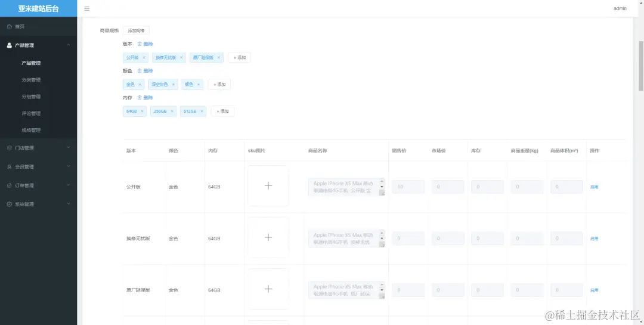Click the trash icon next to 颜色
The height and width of the screenshot is (325, 644).
(x=139, y=71)
